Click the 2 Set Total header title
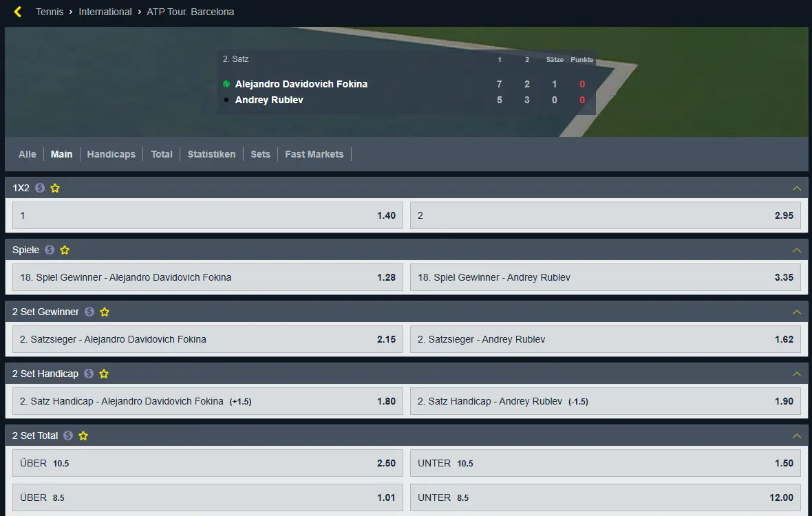Screen dimensions: 812x516 click(x=35, y=436)
